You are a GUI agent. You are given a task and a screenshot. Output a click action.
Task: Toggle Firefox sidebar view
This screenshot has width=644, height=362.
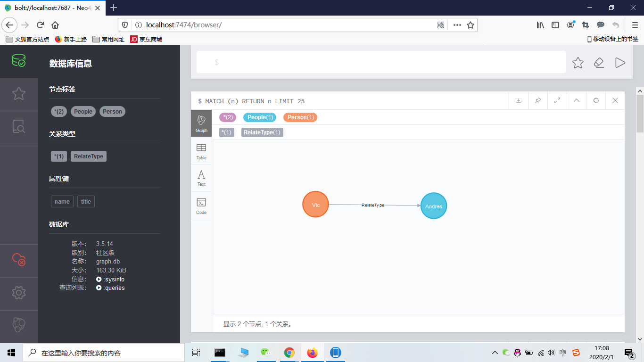555,25
